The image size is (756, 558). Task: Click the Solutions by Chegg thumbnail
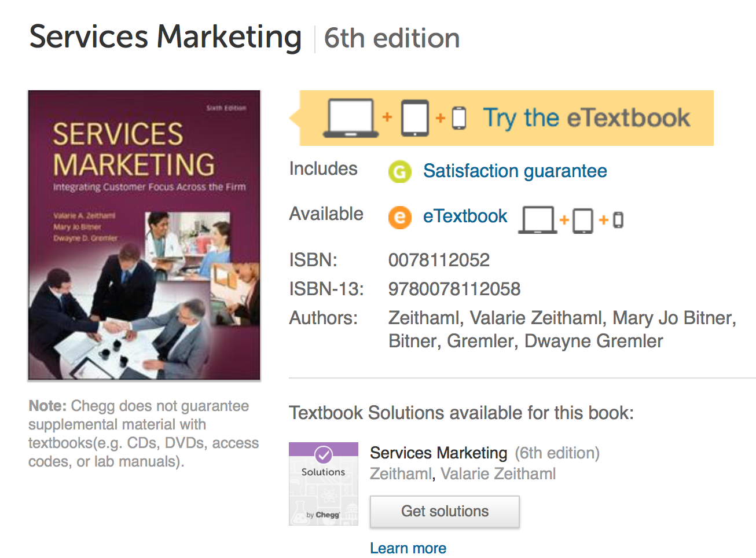point(324,484)
